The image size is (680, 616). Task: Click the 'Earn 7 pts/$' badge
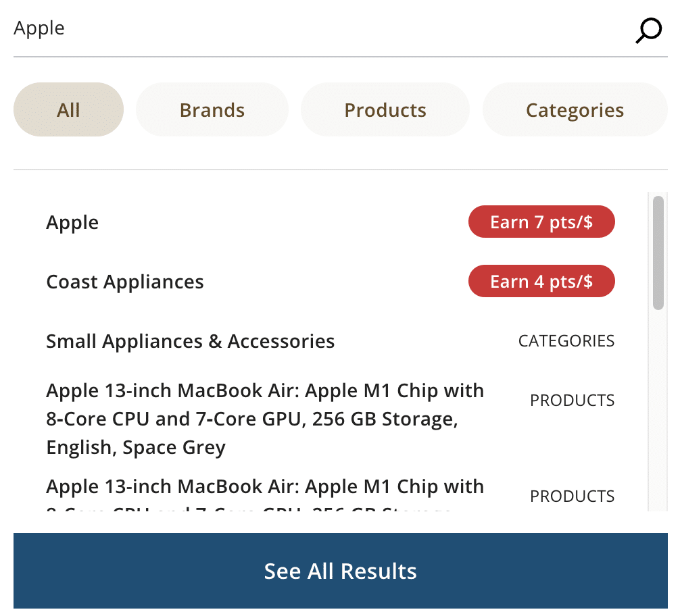(x=541, y=222)
